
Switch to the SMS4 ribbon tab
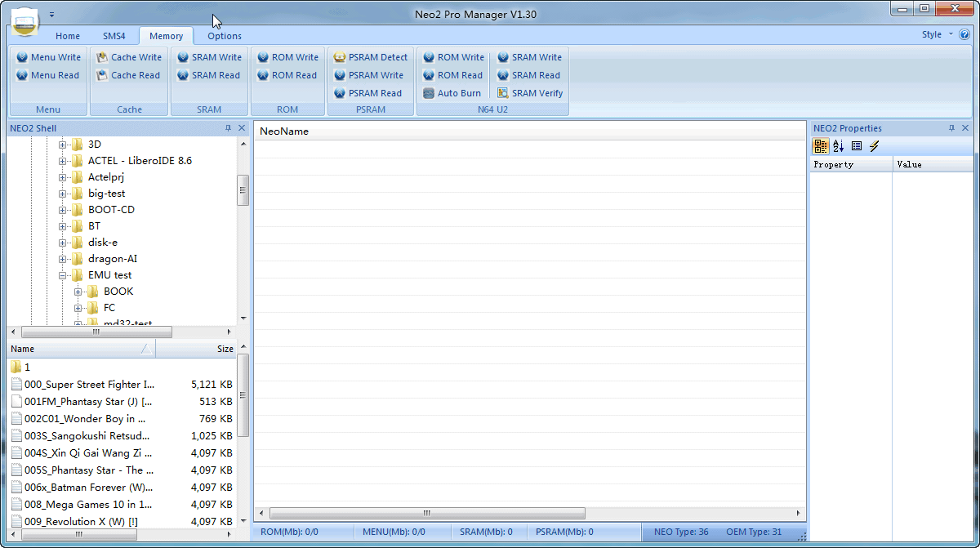tap(114, 36)
